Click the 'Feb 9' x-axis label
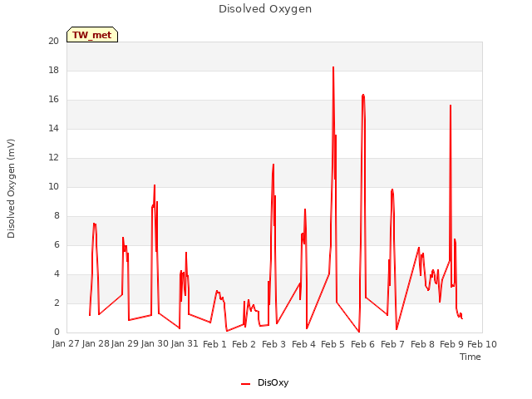532x399 pixels. (451, 344)
